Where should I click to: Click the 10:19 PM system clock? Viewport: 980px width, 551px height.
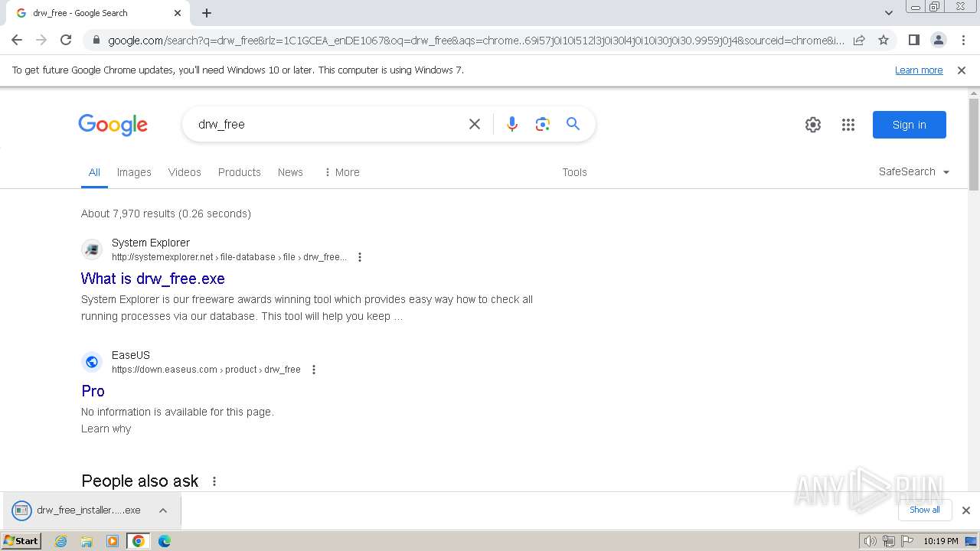click(x=941, y=541)
